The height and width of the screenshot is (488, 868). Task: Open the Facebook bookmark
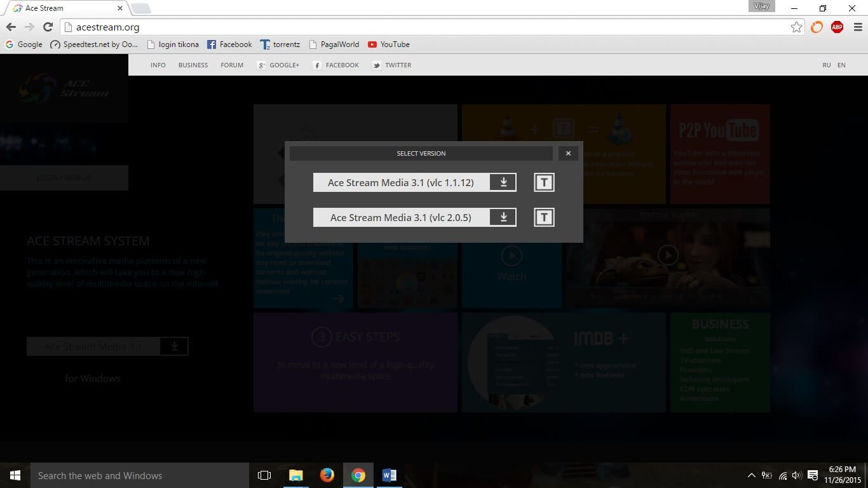tap(230, 44)
